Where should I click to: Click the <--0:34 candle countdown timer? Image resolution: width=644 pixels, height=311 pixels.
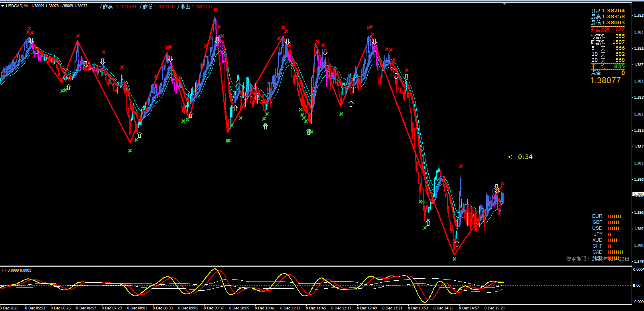pos(520,157)
